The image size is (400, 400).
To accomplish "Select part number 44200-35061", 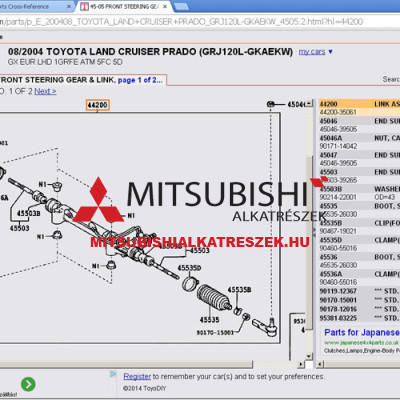I will 338,112.
